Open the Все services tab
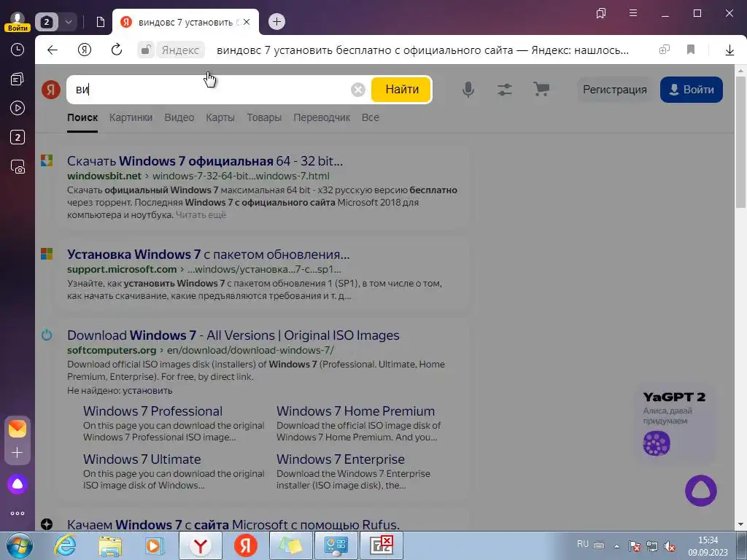The width and height of the screenshot is (747, 560). coord(370,117)
